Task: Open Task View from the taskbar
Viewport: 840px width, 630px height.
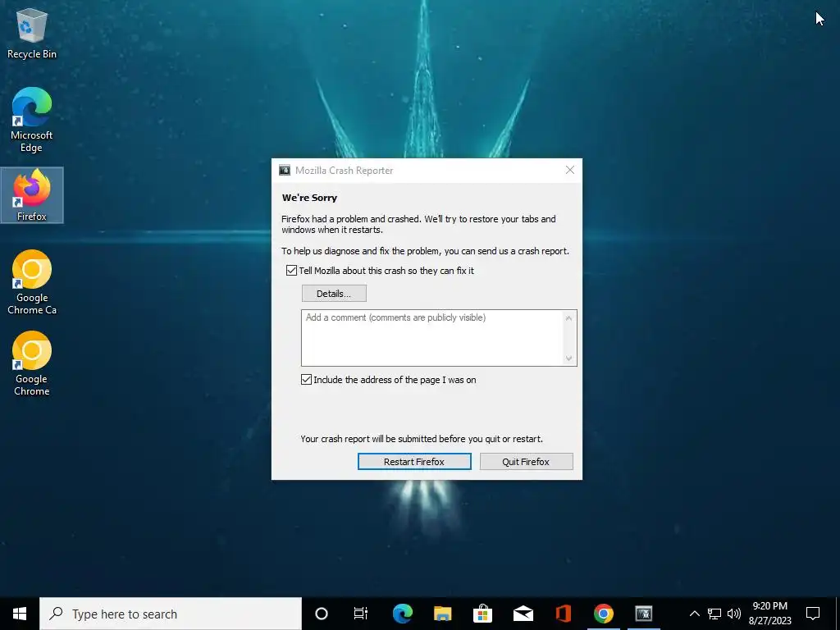Action: (361, 614)
